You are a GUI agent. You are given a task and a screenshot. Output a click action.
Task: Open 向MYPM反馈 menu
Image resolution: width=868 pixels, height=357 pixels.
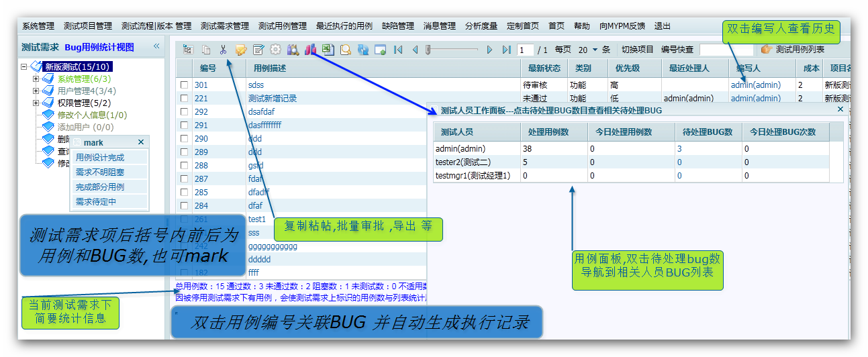[x=622, y=26]
